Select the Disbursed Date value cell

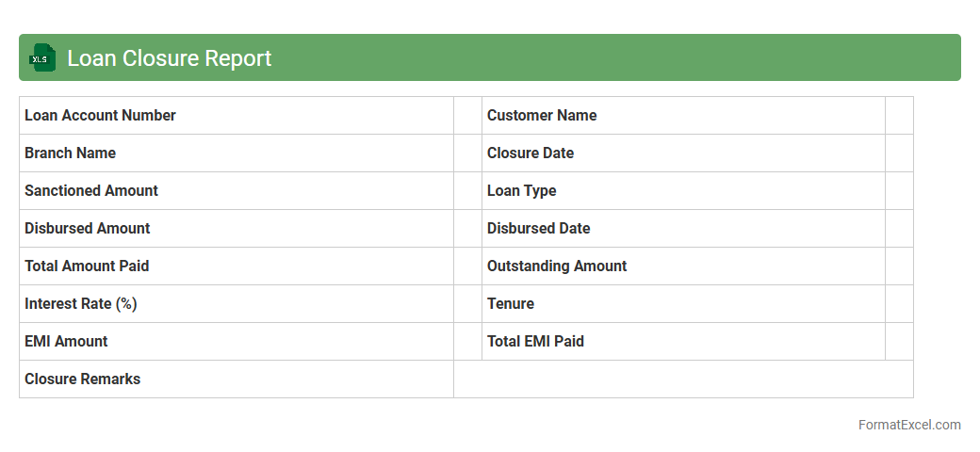coord(899,229)
